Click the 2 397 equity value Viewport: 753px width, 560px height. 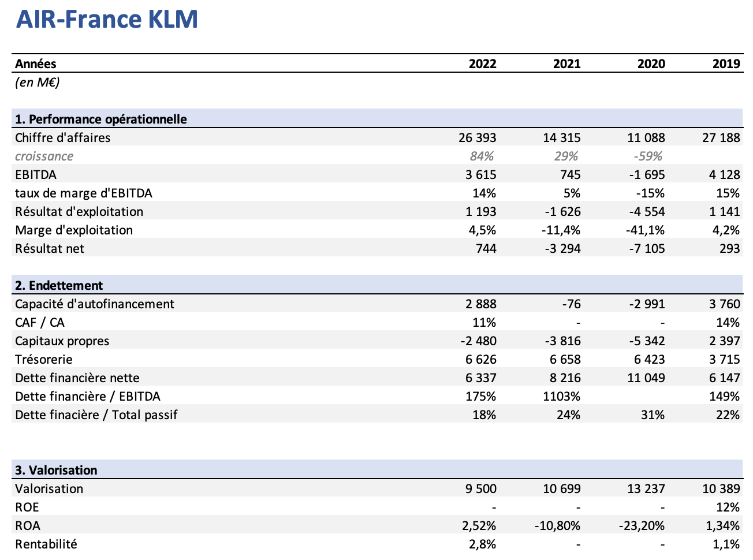click(x=725, y=341)
